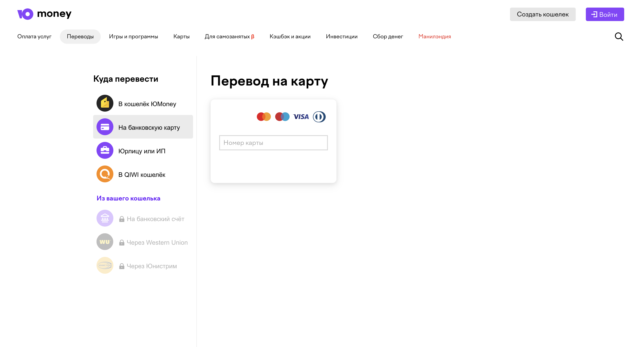Click the Юнистрим logo icon
The image size is (644, 347).
coord(105,266)
